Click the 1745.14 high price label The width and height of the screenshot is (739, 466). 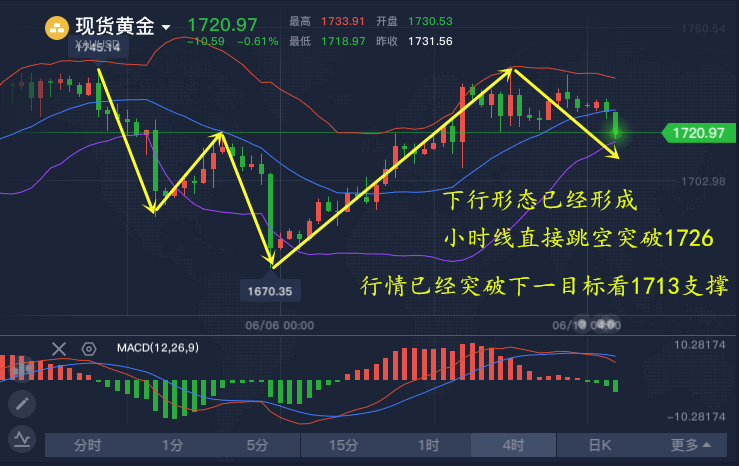(100, 47)
